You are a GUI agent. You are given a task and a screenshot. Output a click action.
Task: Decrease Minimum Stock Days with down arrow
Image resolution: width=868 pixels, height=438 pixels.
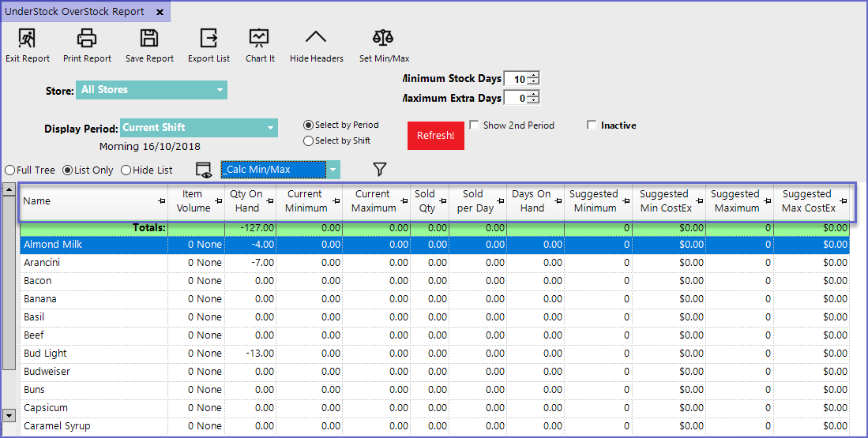point(533,82)
